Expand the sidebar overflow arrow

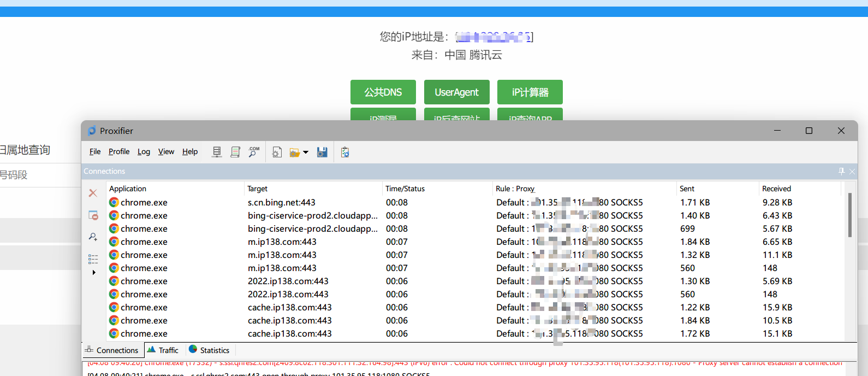(x=94, y=272)
